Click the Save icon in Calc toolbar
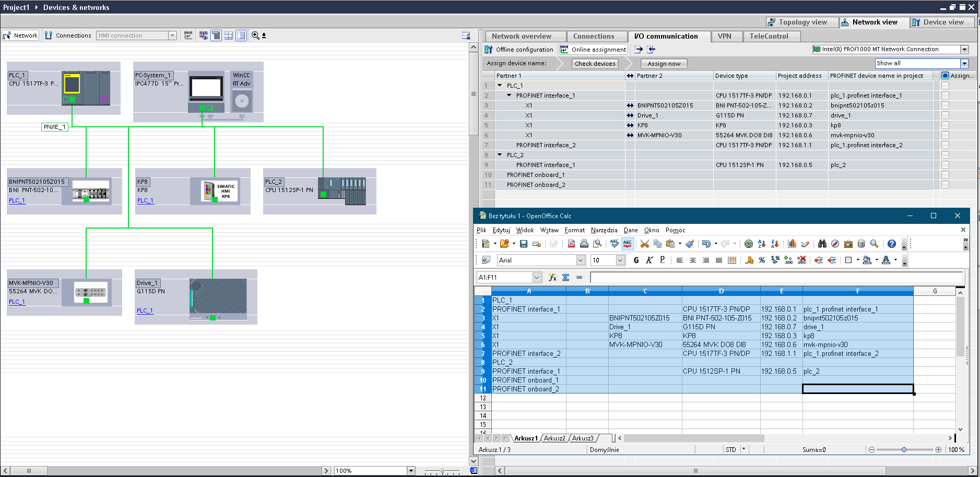Screen dimensions: 980x477 tap(523, 244)
